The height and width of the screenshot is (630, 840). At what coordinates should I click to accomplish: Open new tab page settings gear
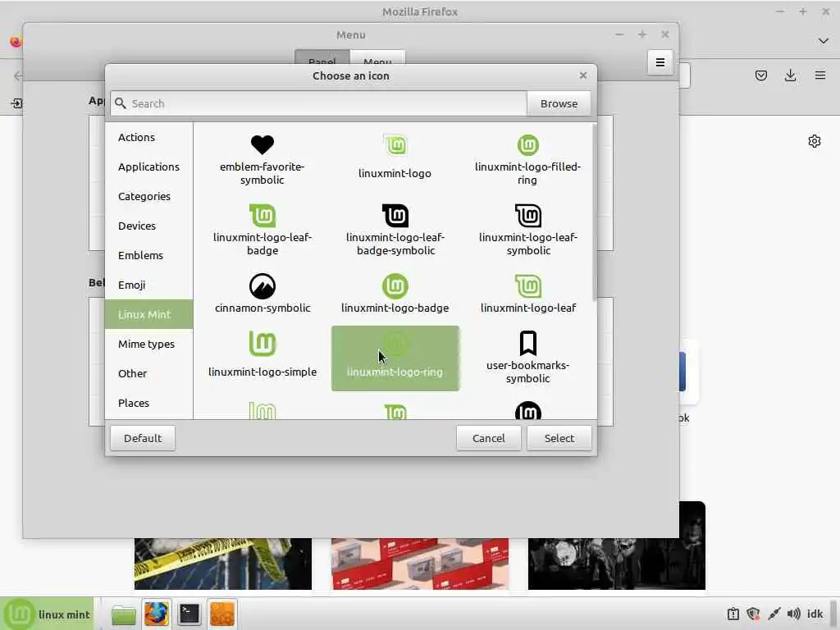tap(815, 141)
